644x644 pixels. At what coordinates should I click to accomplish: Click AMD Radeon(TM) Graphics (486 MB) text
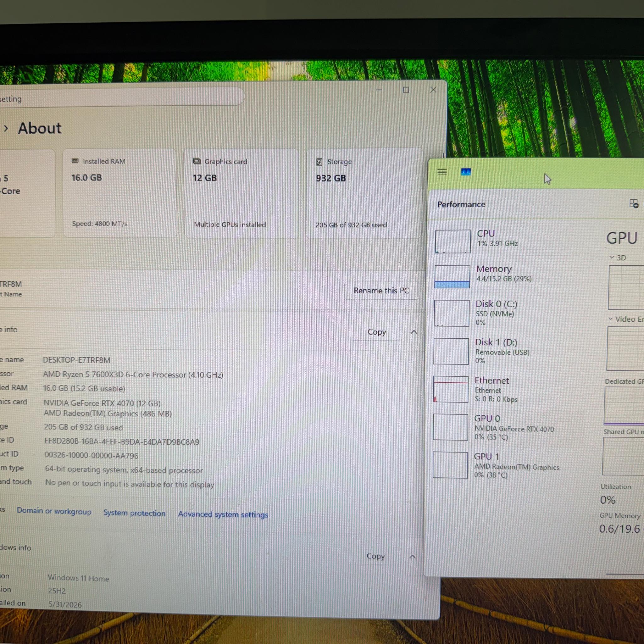tap(108, 413)
